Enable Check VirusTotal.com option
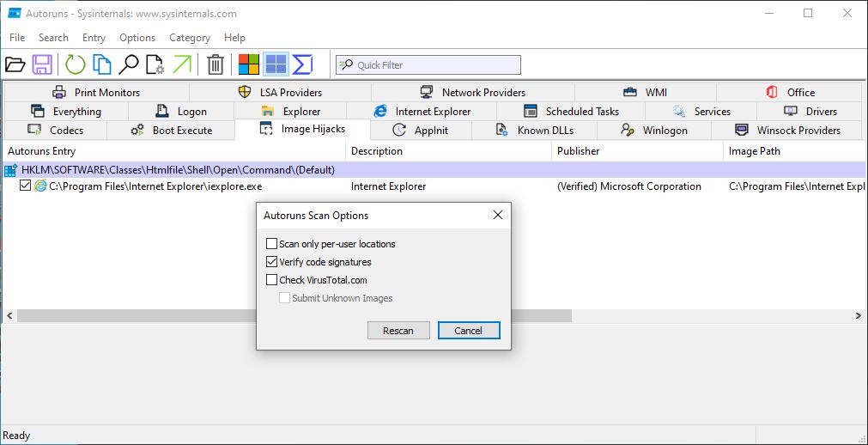Viewport: 868px width, 445px height. 271,280
